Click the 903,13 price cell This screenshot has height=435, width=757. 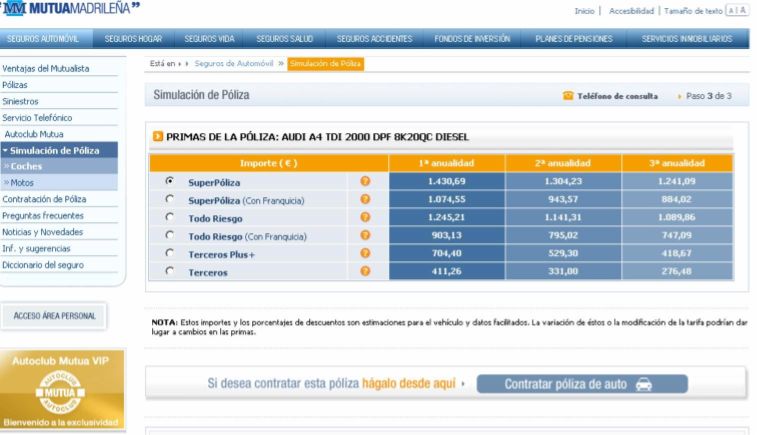tap(447, 235)
